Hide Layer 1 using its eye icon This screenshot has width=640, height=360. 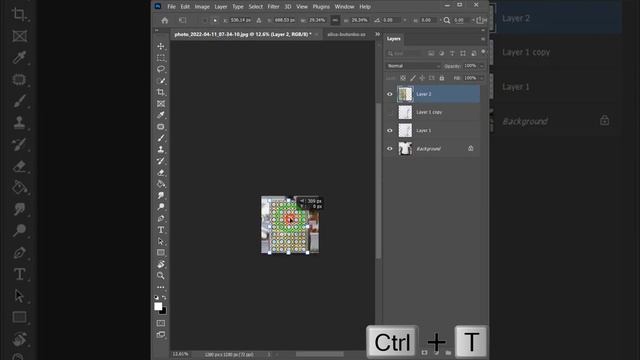389,131
